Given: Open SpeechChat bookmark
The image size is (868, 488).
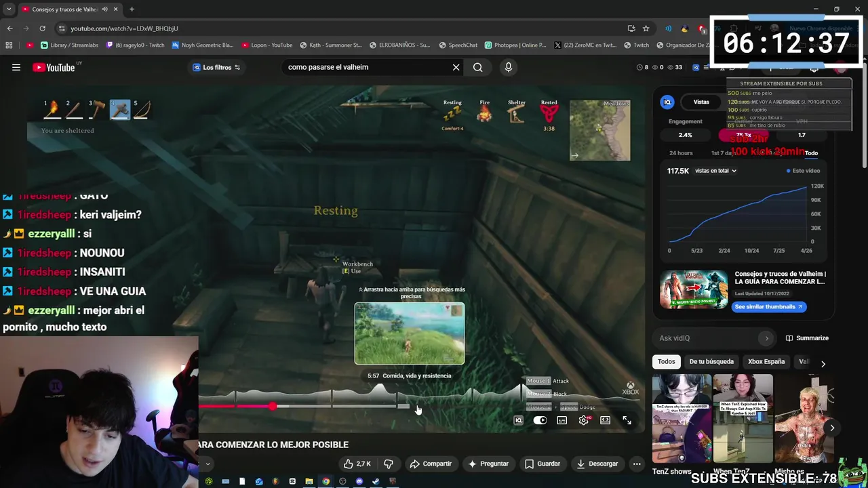Looking at the screenshot, I should [458, 45].
